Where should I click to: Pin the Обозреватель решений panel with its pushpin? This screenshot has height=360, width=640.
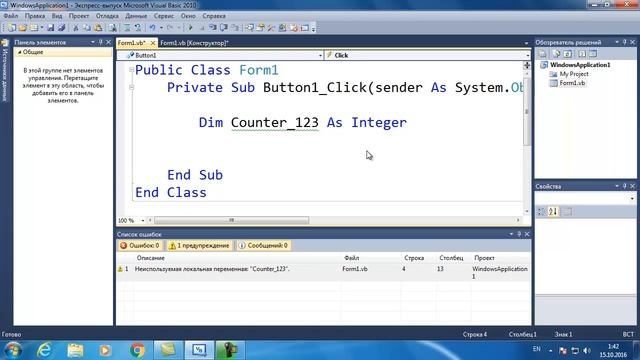[624, 42]
